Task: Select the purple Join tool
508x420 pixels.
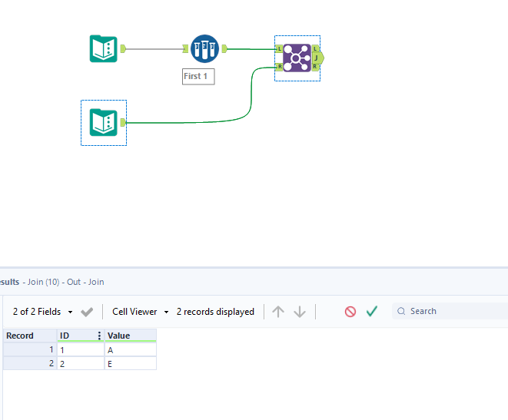Action: (297, 58)
